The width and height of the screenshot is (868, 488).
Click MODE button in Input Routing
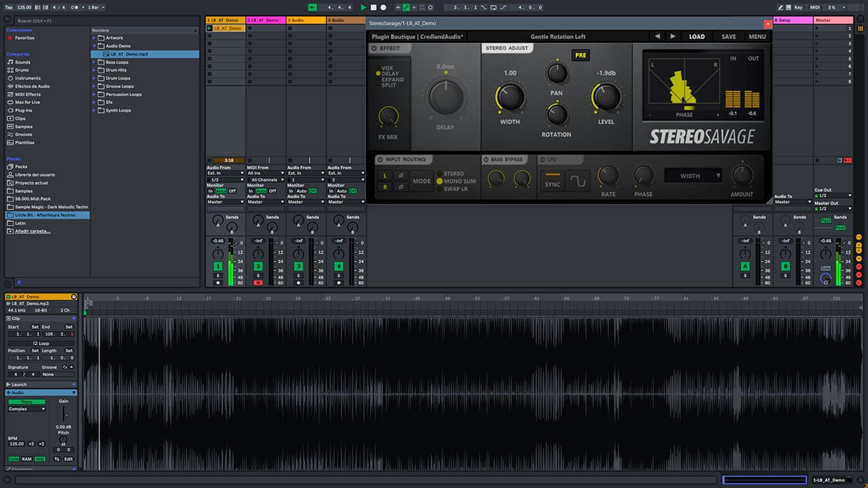coord(421,181)
